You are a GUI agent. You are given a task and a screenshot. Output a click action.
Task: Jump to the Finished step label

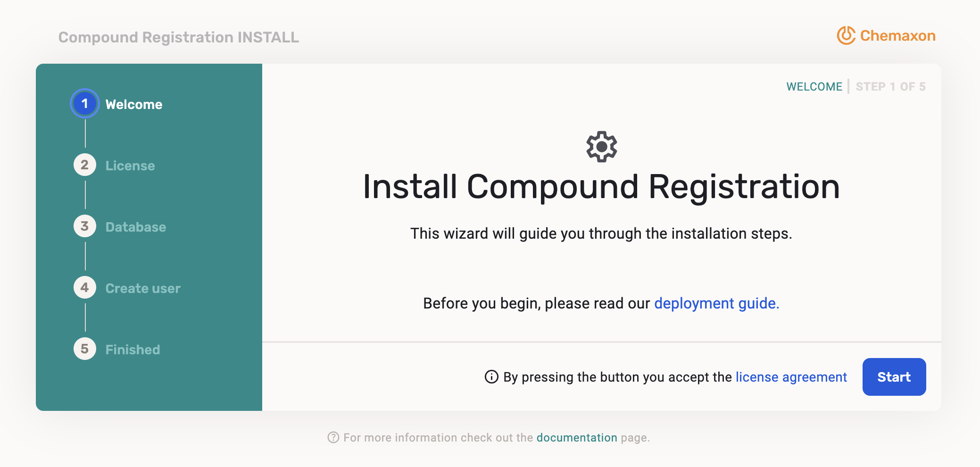tap(133, 350)
